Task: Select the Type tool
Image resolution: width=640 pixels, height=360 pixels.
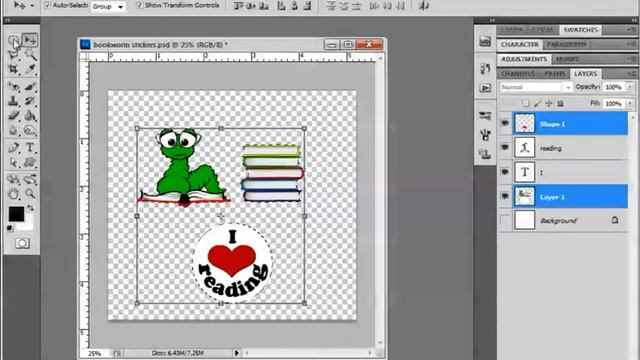Action: [x=30, y=147]
